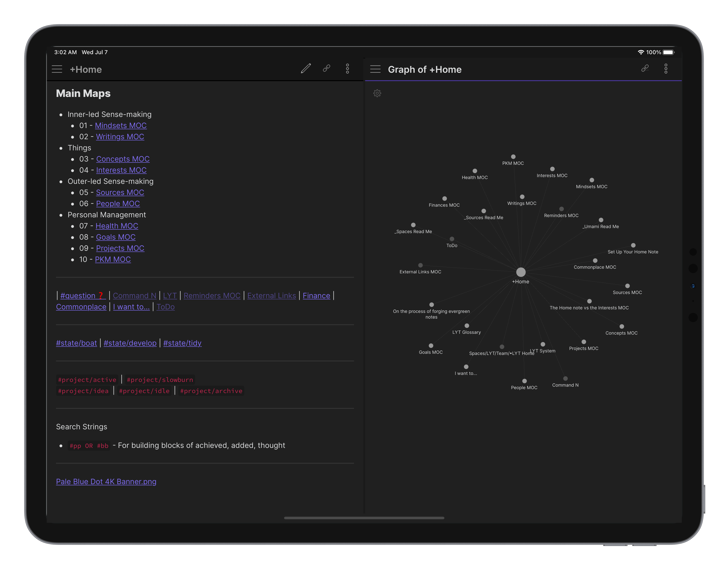The width and height of the screenshot is (728, 569).
Task: Open the #state/develop tag
Action: point(130,343)
